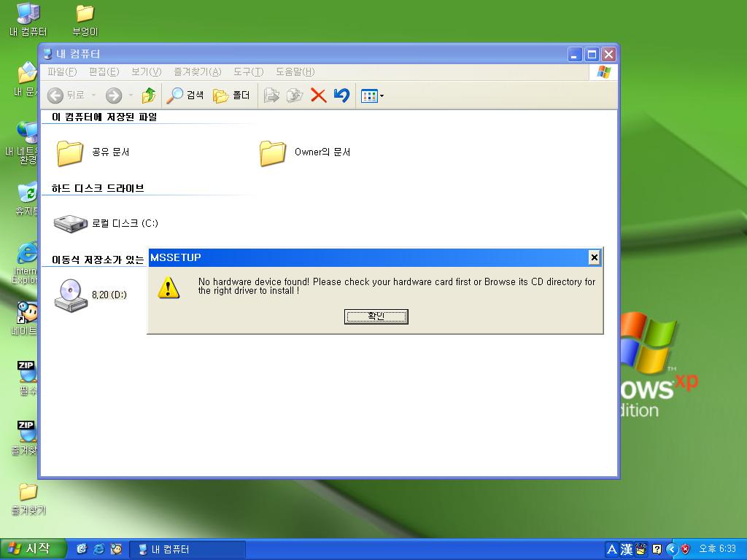The image size is (747, 560).
Task: Open the 편집(E) menu
Action: click(104, 72)
